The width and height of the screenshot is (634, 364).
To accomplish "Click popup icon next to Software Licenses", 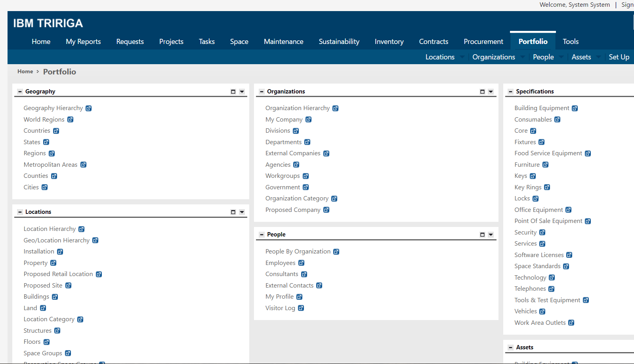I will click(569, 255).
